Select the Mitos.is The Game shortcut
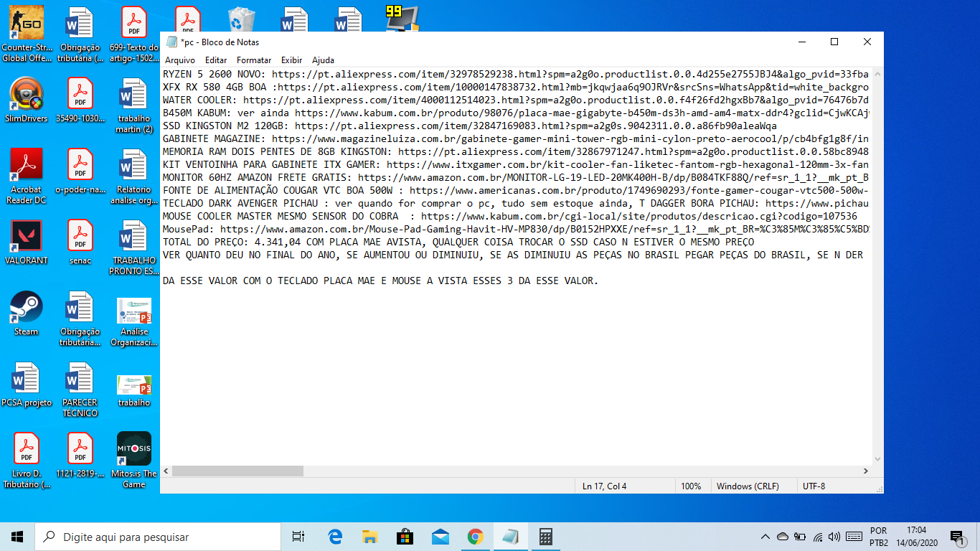The width and height of the screenshot is (980, 551). click(x=134, y=461)
